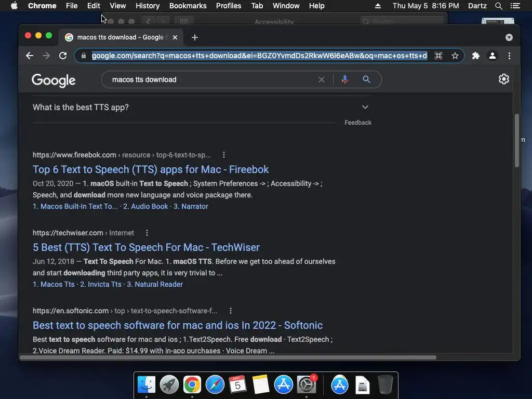Open the Bookmarks menu
The image size is (532, 399).
(188, 6)
